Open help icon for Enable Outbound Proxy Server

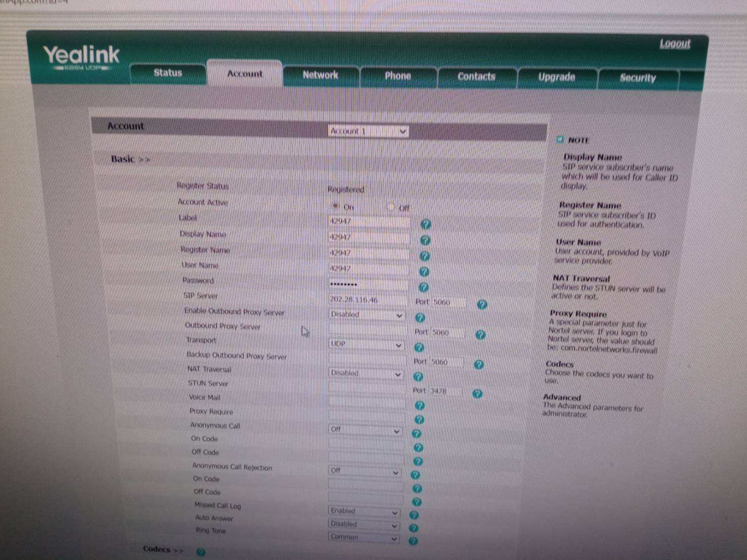pyautogui.click(x=420, y=317)
